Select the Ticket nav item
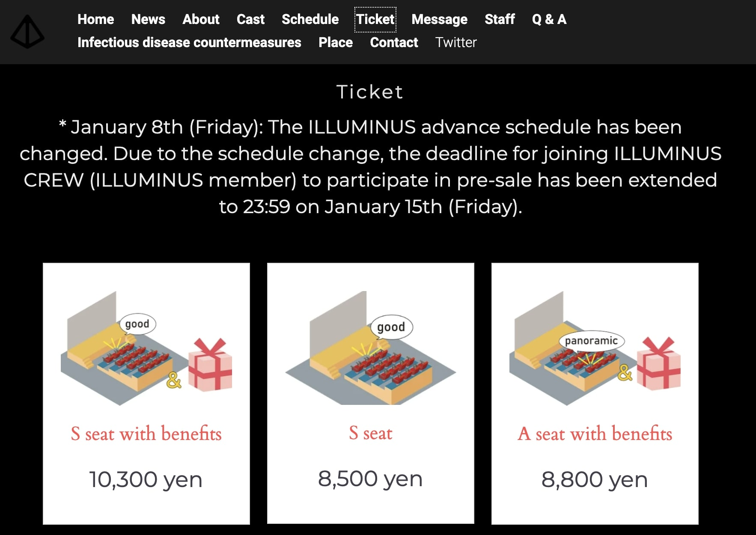The height and width of the screenshot is (535, 756). coord(375,19)
